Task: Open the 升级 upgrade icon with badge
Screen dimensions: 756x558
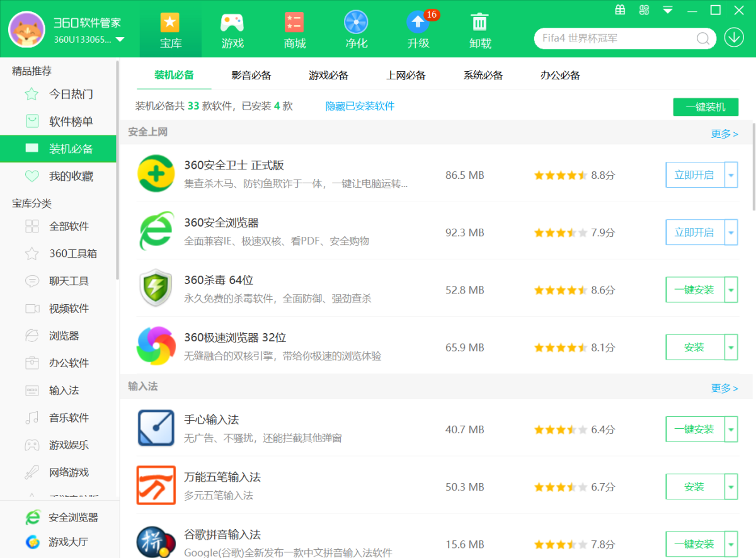Action: [x=418, y=23]
